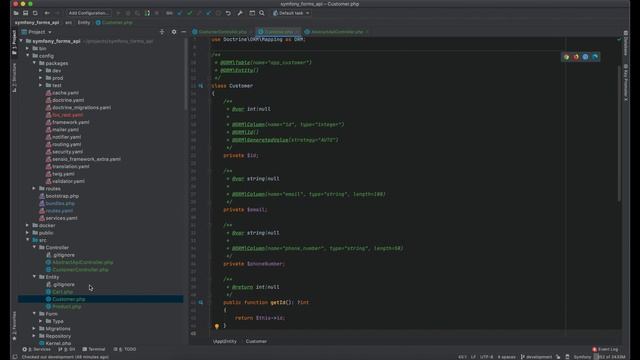Toggle the TODO tool window
Image resolution: width=640 pixels, height=360 pixels.
tap(124, 349)
